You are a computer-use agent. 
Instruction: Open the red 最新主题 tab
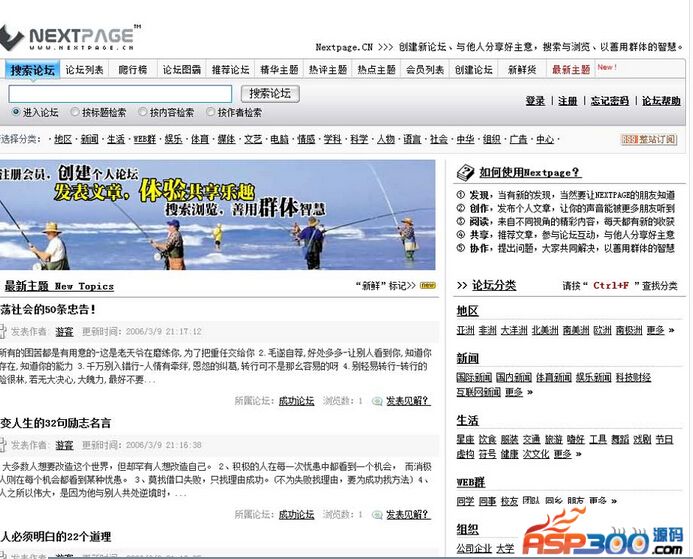click(571, 70)
